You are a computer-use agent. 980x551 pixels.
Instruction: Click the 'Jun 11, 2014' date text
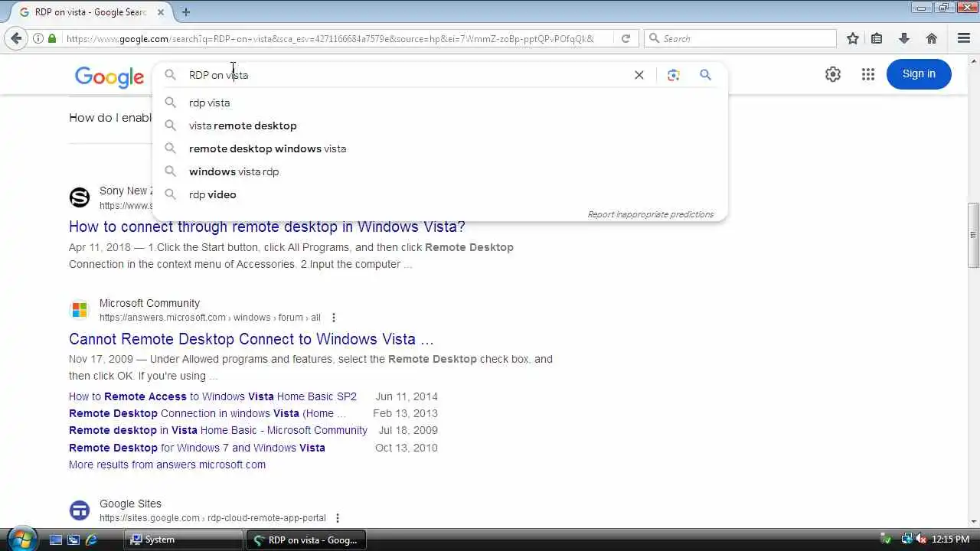click(x=407, y=396)
